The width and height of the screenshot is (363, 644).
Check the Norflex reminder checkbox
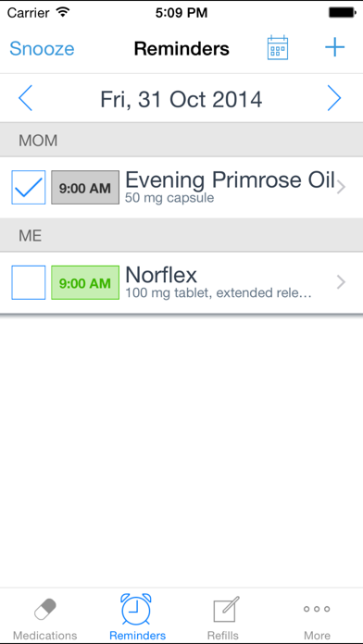pos(29,282)
